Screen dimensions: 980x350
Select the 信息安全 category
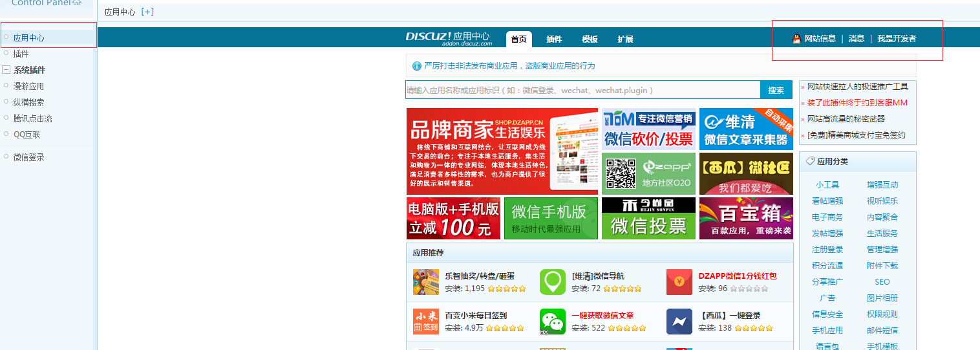(x=827, y=314)
